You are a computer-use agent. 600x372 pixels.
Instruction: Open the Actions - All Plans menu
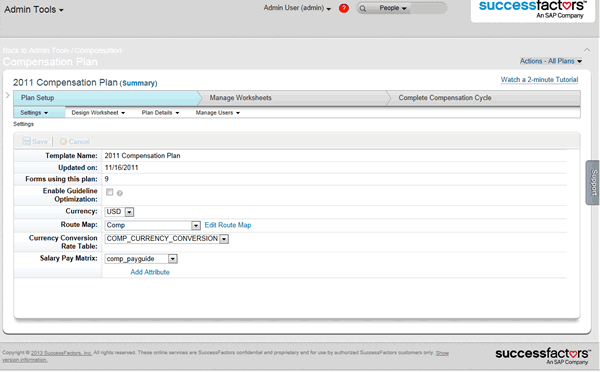pyautogui.click(x=551, y=61)
